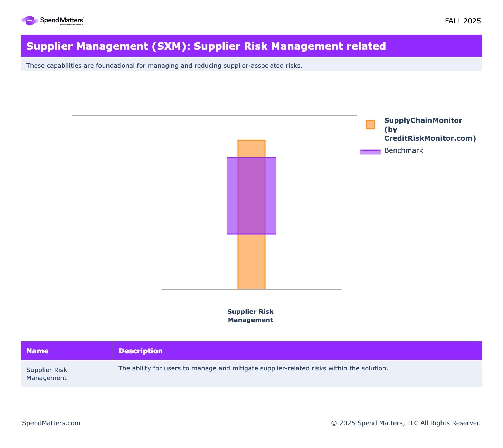The width and height of the screenshot is (503, 448).
Task: Click the capability description text in the table
Action: pyautogui.click(x=253, y=368)
